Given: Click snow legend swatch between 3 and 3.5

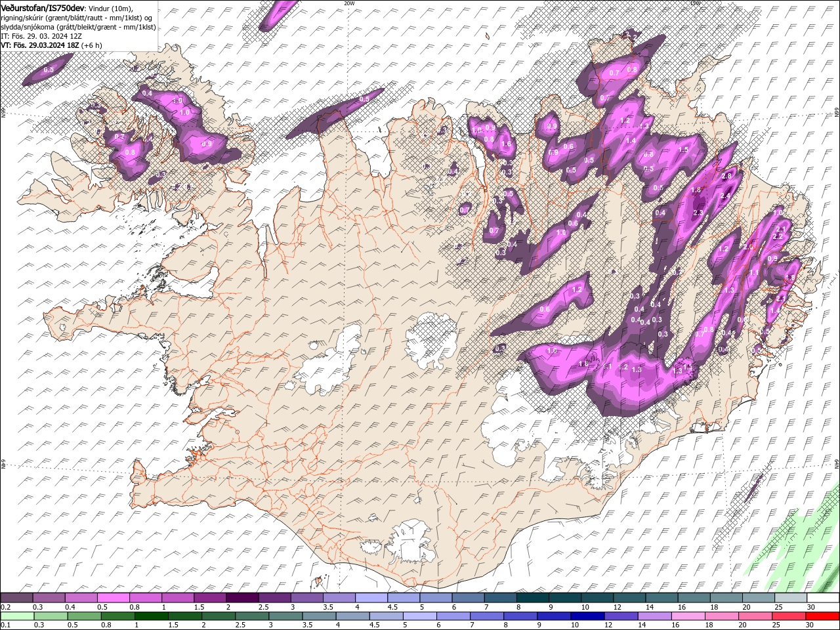Looking at the screenshot, I should [x=306, y=598].
